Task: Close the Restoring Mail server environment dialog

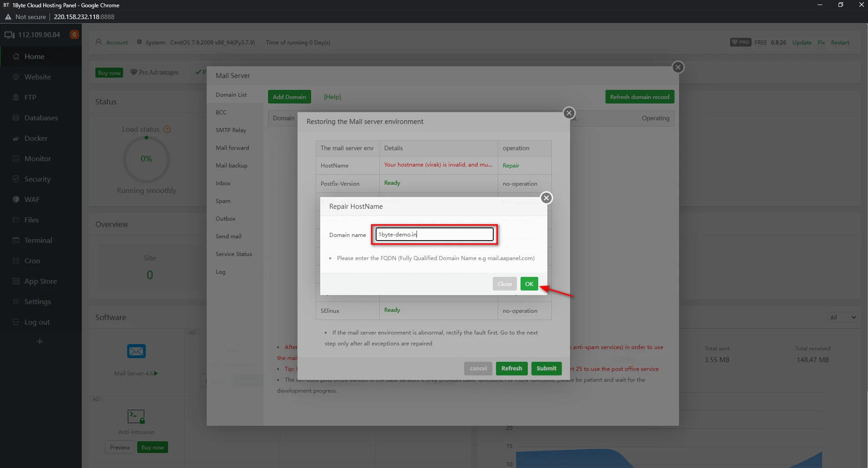Action: tap(569, 113)
